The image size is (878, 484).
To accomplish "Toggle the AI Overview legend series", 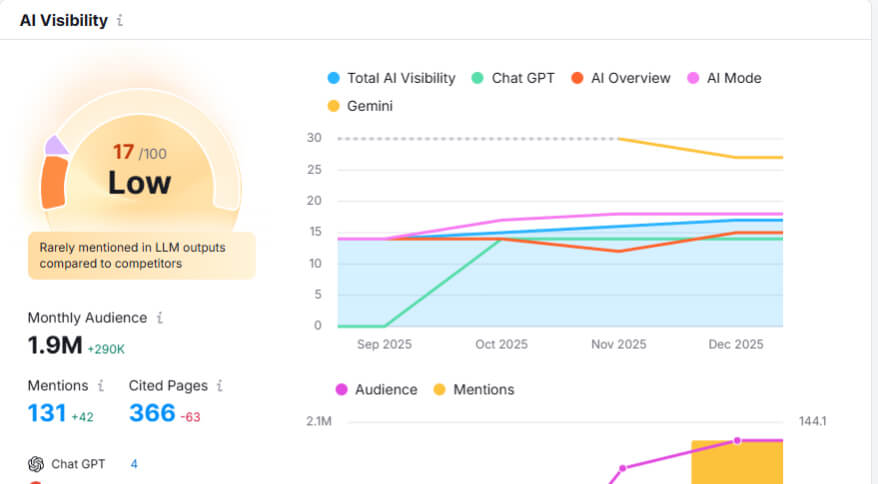I will (x=620, y=78).
